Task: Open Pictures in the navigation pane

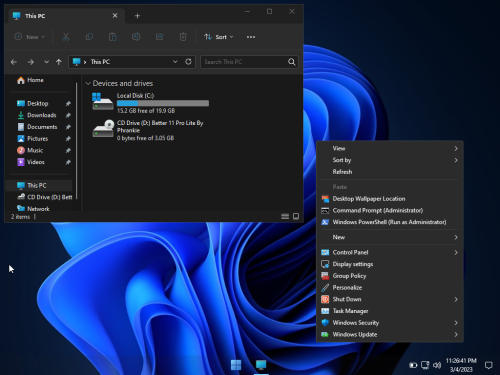Action: [x=33, y=139]
